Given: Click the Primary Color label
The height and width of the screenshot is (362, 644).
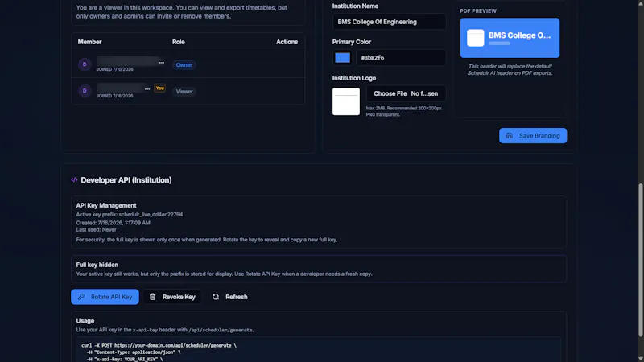Looking at the screenshot, I should point(352,42).
